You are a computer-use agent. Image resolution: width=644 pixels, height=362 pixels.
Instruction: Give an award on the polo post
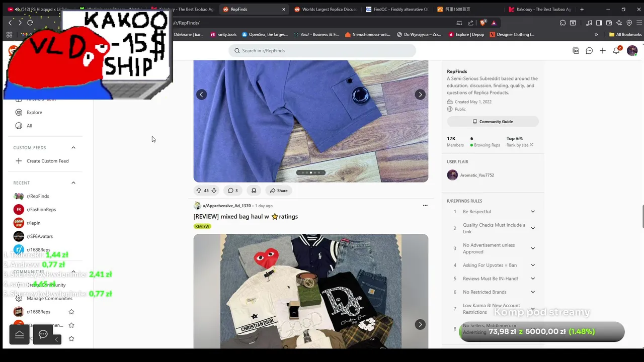pyautogui.click(x=254, y=191)
